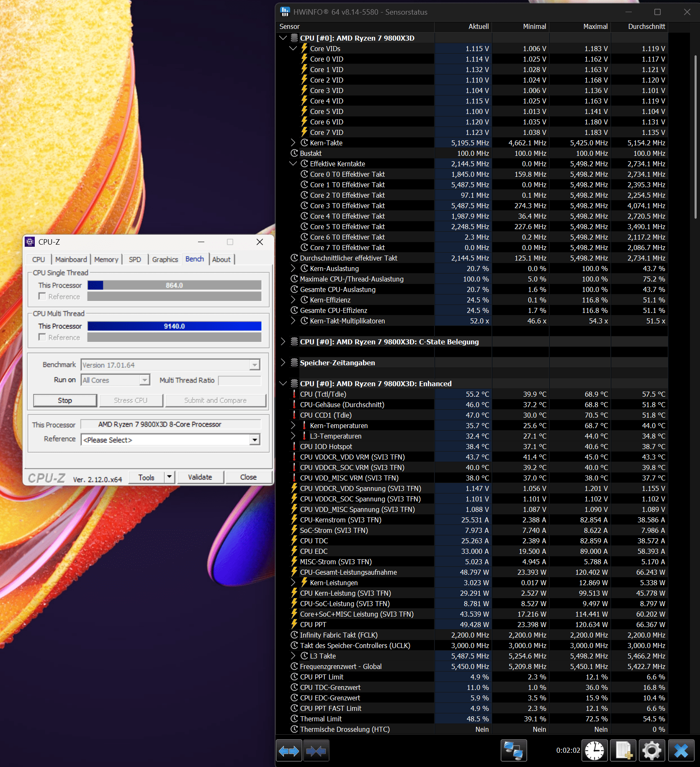Enable Reference checkbox under CPU Single Thread
Screen dimensions: 700x767
42,296
